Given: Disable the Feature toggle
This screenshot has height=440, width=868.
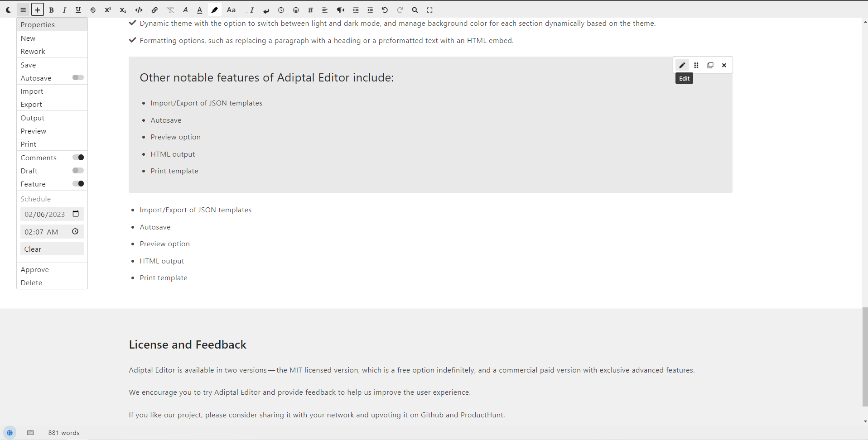Looking at the screenshot, I should [x=78, y=183].
